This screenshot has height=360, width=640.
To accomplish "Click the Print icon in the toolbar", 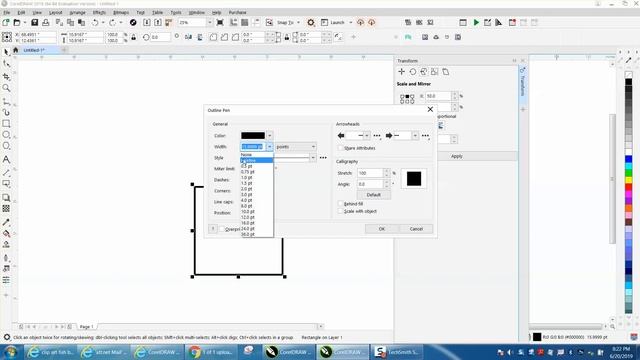I will pos(46,22).
